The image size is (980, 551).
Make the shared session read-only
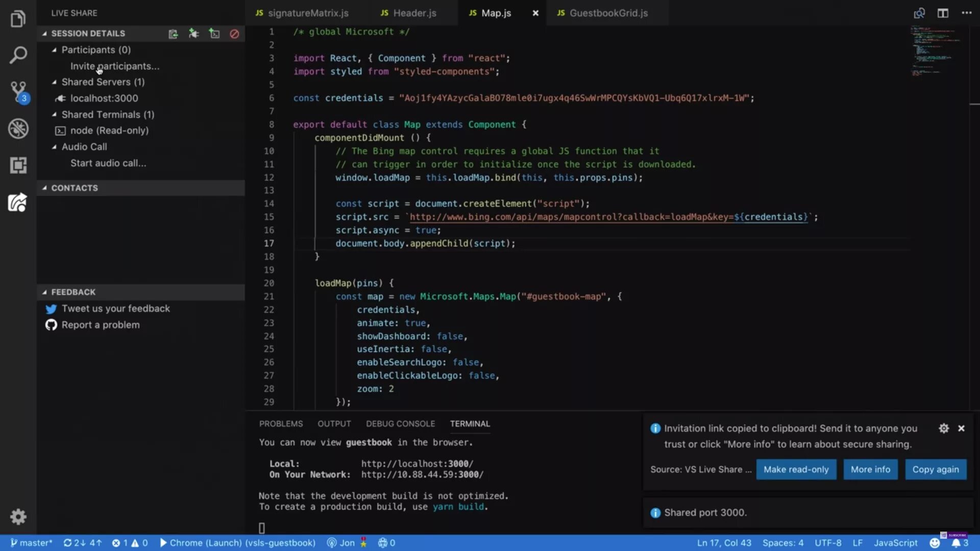(796, 469)
